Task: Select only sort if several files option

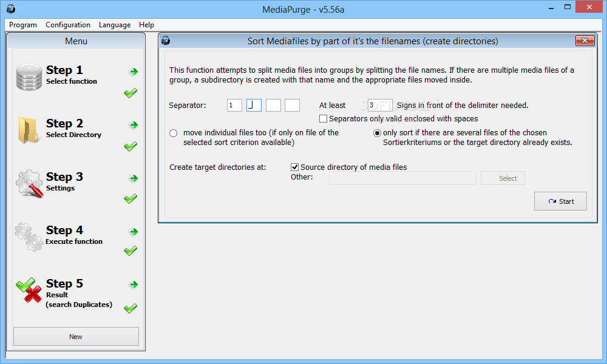Action: [x=377, y=133]
